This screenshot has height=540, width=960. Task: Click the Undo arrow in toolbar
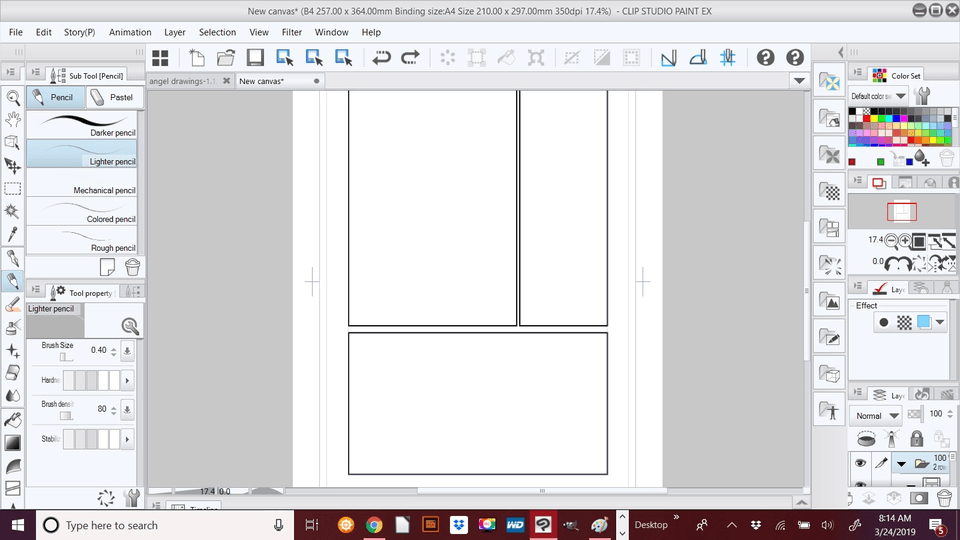381,58
